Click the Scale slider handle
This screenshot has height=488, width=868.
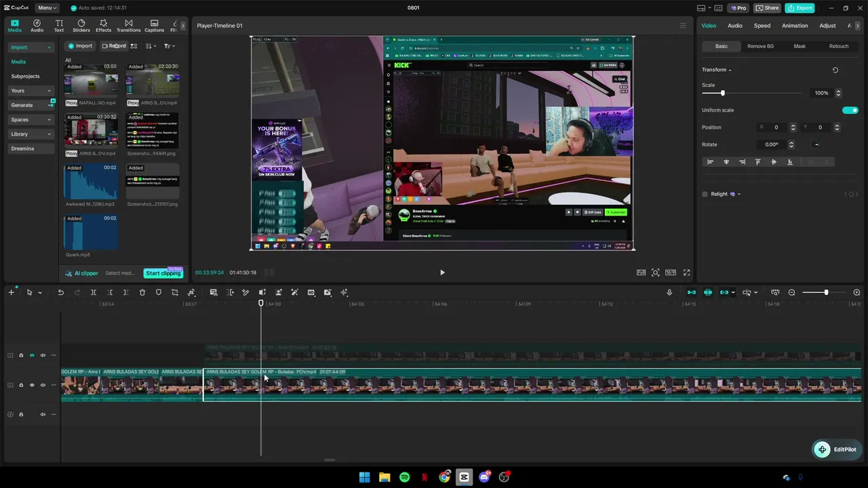coord(722,93)
